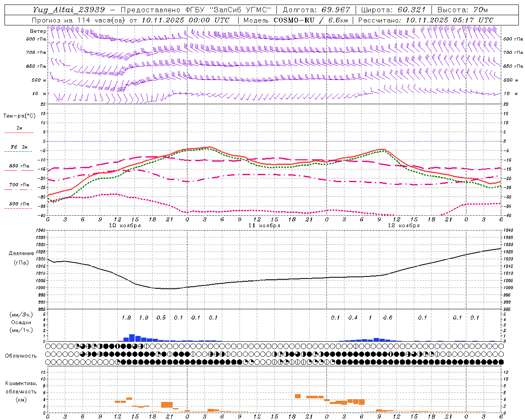Screen dimensions: 525x420
Task: Click the 0.6 precipitation value
Action: (x=388, y=318)
